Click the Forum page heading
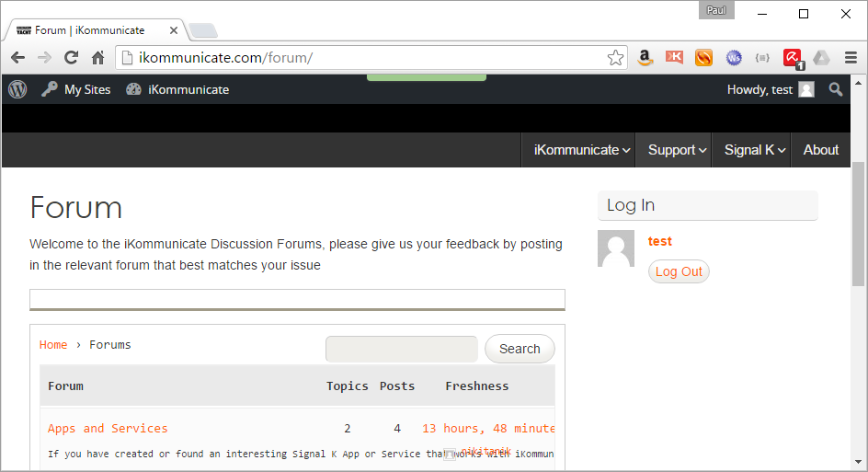 [x=75, y=208]
